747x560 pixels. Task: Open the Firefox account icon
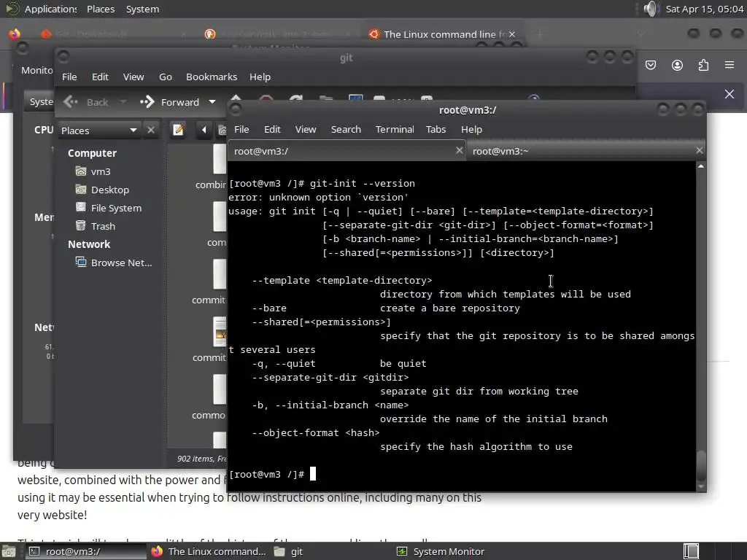tap(677, 65)
